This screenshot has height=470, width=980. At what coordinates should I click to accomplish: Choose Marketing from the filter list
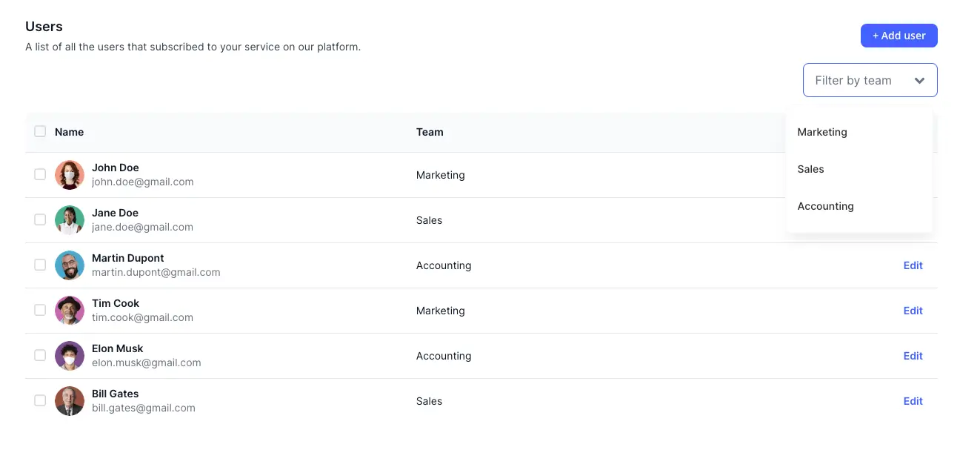click(x=822, y=132)
